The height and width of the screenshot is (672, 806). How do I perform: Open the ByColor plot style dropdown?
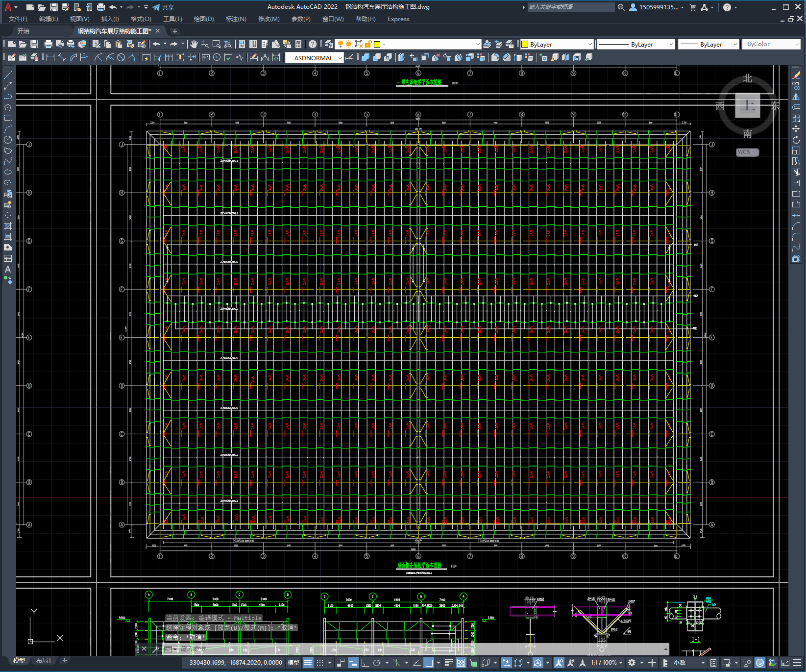(771, 44)
